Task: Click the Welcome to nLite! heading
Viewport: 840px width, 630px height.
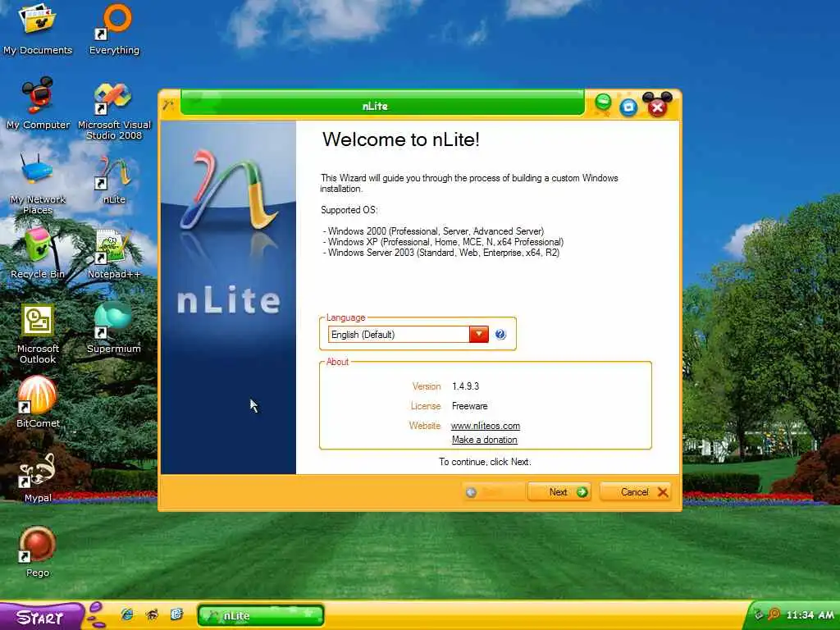Action: point(400,139)
